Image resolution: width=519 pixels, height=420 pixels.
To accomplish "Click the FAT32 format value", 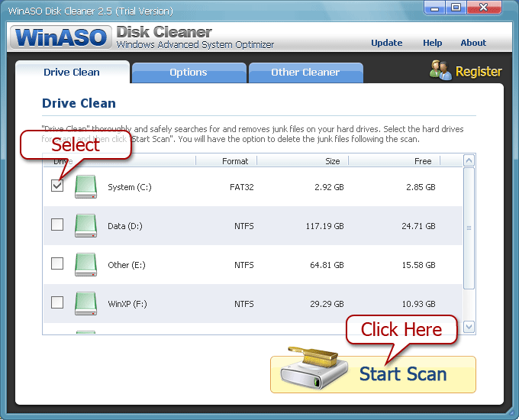I will [x=242, y=187].
